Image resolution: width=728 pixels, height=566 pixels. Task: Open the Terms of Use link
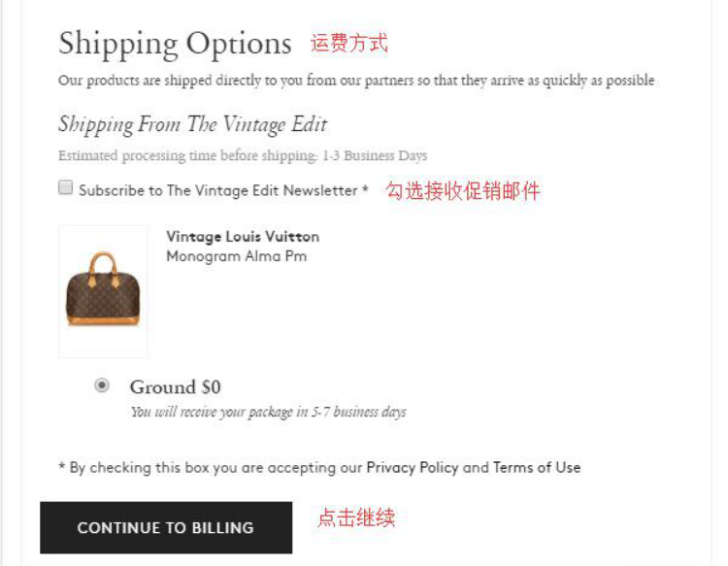(x=536, y=467)
